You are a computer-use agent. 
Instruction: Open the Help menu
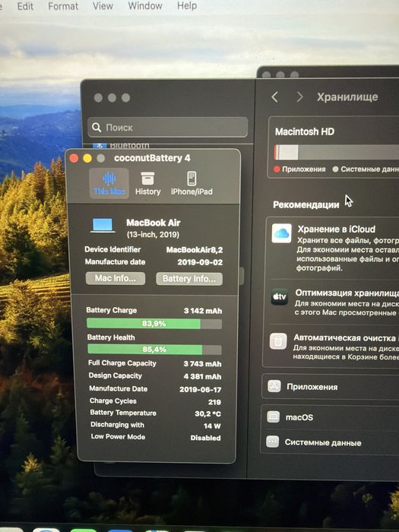coord(187,6)
